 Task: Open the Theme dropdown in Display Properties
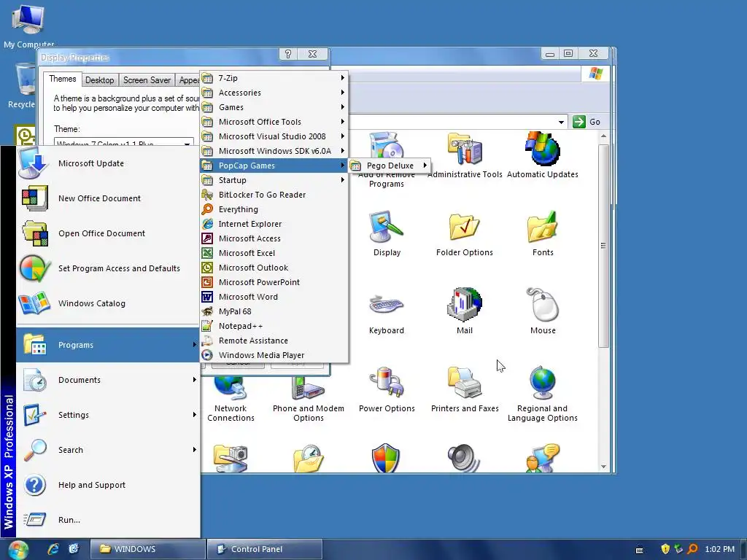pyautogui.click(x=187, y=143)
